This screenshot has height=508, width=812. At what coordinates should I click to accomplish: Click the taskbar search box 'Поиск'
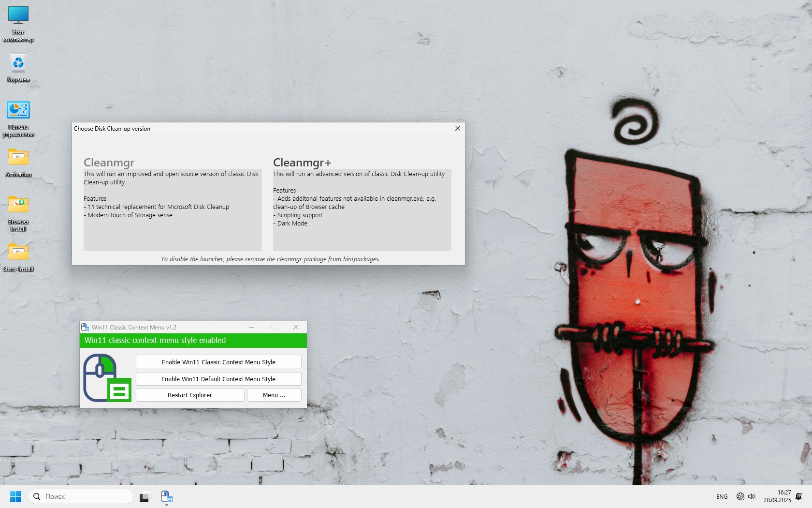pyautogui.click(x=81, y=496)
